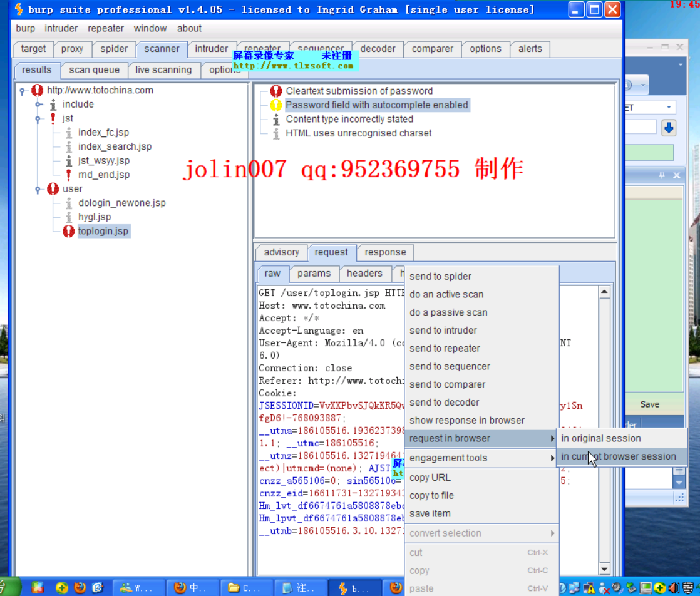Image resolution: width=700 pixels, height=596 pixels.
Task: Choose 'show response in browser'
Action: point(481,421)
